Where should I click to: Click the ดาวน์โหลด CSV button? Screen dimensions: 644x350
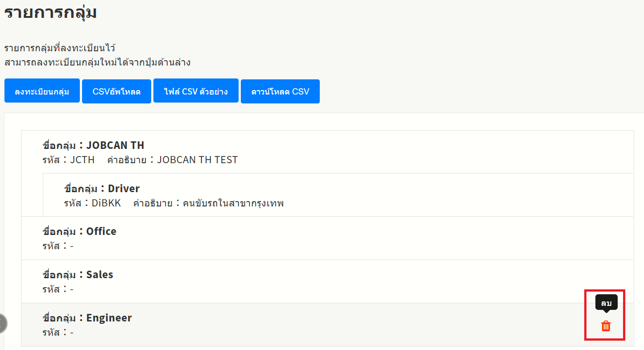coord(280,91)
